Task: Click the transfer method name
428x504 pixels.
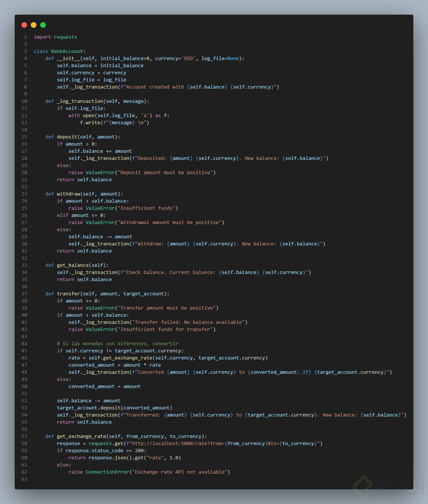Action: click(x=68, y=294)
